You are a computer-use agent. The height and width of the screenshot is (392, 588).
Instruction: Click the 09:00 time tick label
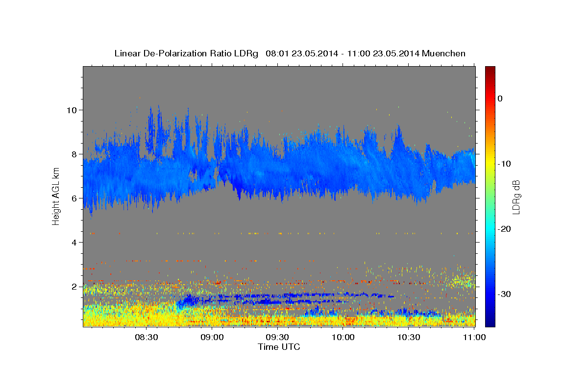coord(212,338)
